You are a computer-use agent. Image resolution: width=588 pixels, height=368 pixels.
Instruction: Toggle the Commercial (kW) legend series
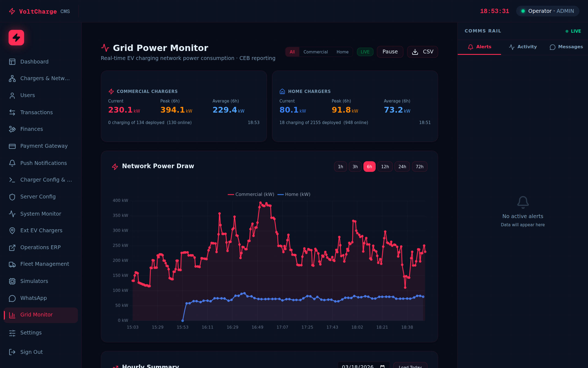pos(251,194)
